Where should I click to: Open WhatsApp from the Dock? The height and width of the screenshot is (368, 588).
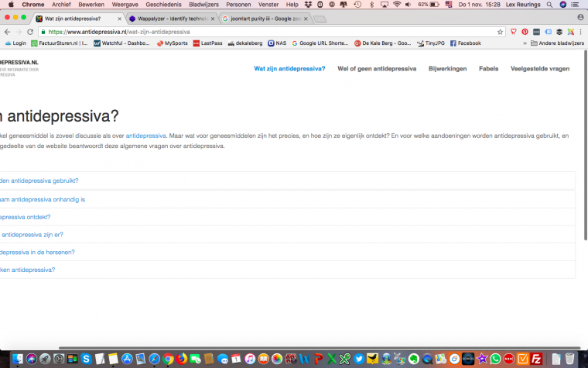[x=495, y=359]
